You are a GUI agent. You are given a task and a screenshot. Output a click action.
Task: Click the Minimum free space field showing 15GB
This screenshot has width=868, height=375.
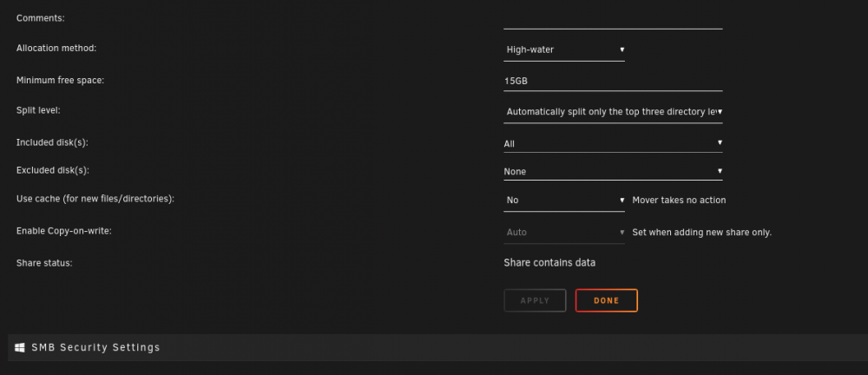coord(613,82)
